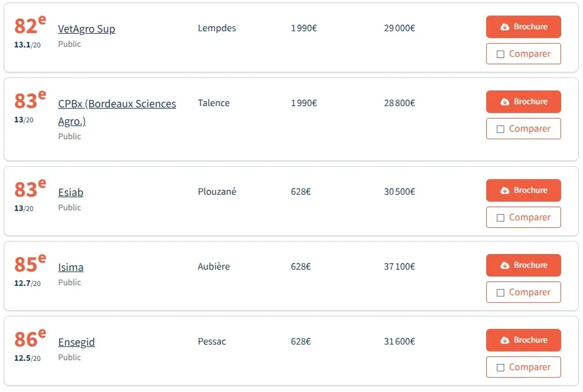Select the Comparer checkbox for Isima
This screenshot has height=392, width=583.
pos(501,293)
